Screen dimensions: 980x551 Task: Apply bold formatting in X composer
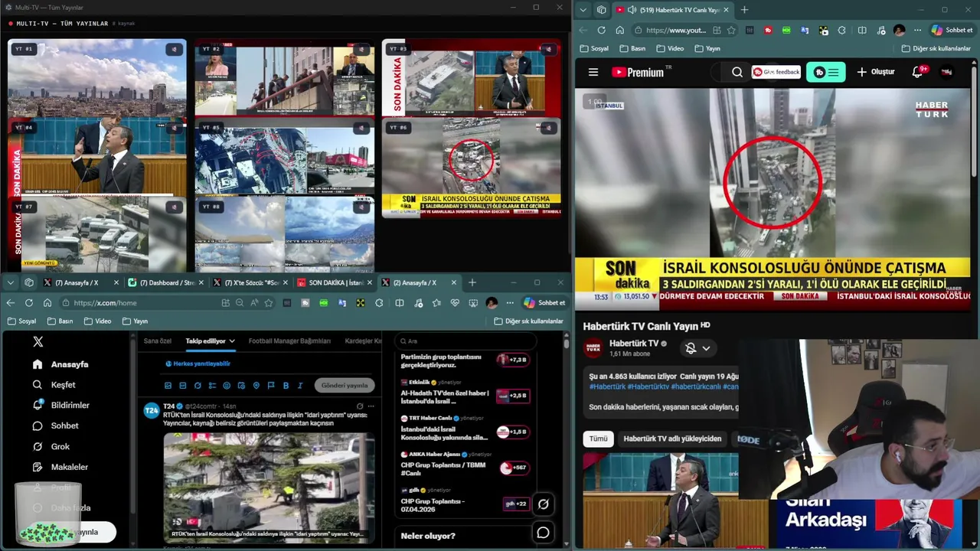coord(286,386)
